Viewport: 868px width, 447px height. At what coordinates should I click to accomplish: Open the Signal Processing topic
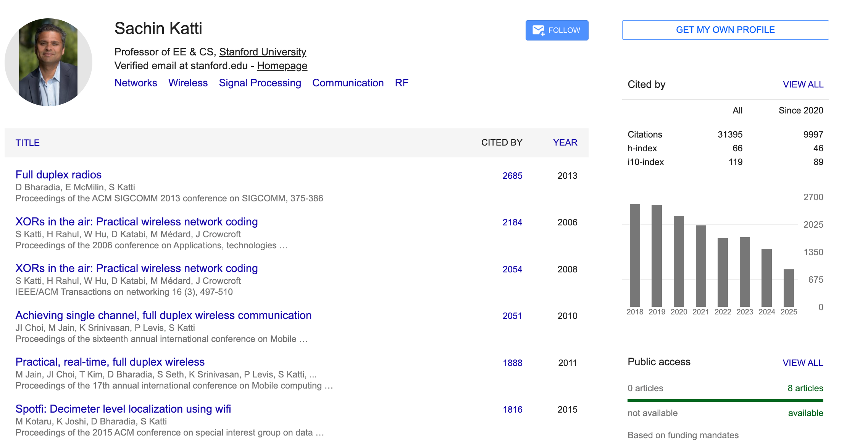click(x=260, y=83)
